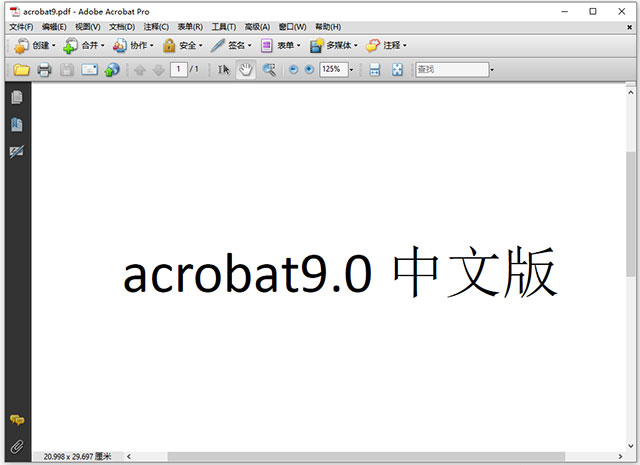The height and width of the screenshot is (465, 640).
Task: Click the Email envelope icon
Action: (89, 70)
